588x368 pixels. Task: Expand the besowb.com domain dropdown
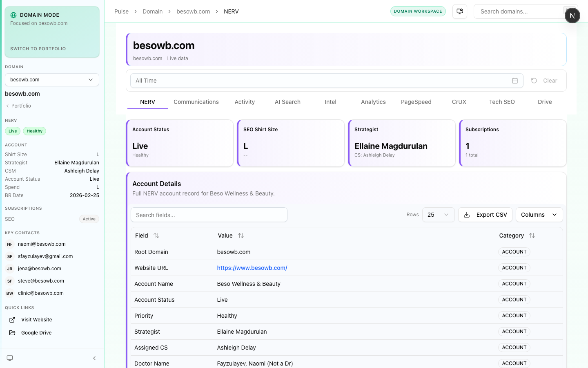point(52,80)
